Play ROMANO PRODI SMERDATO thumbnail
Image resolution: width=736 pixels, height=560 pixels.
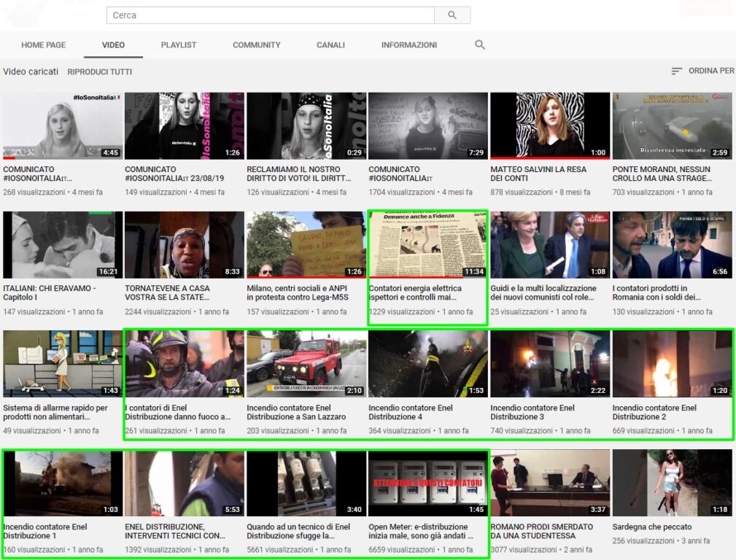coord(550,483)
